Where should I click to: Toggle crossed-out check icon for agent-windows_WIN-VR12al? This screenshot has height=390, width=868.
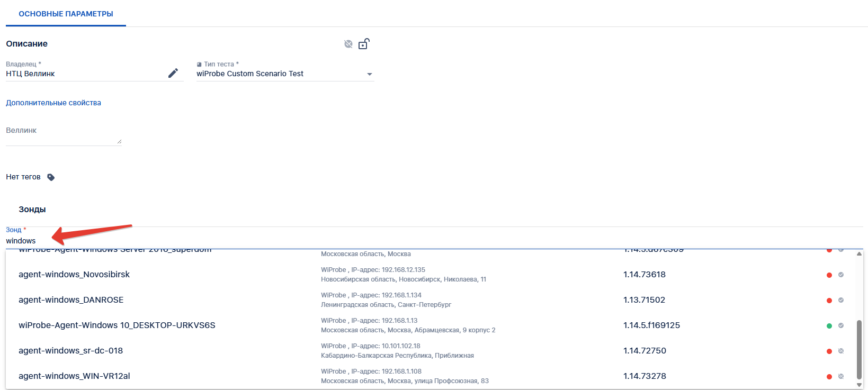pos(841,376)
